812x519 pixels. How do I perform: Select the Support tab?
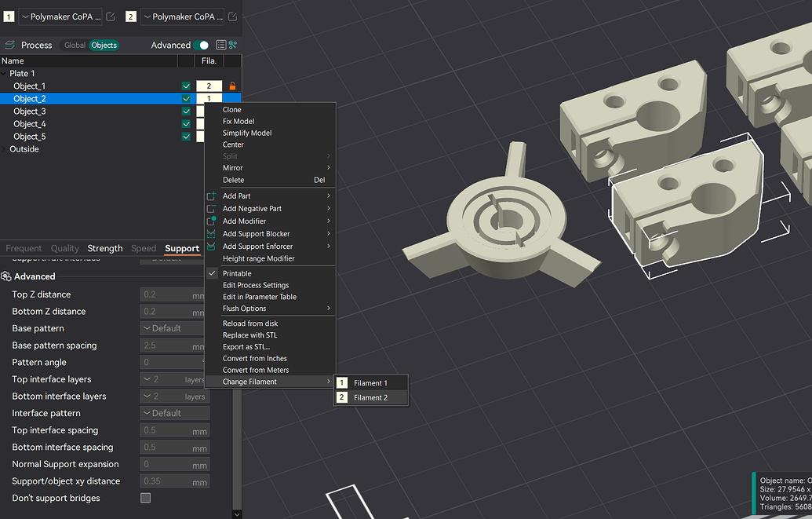182,248
